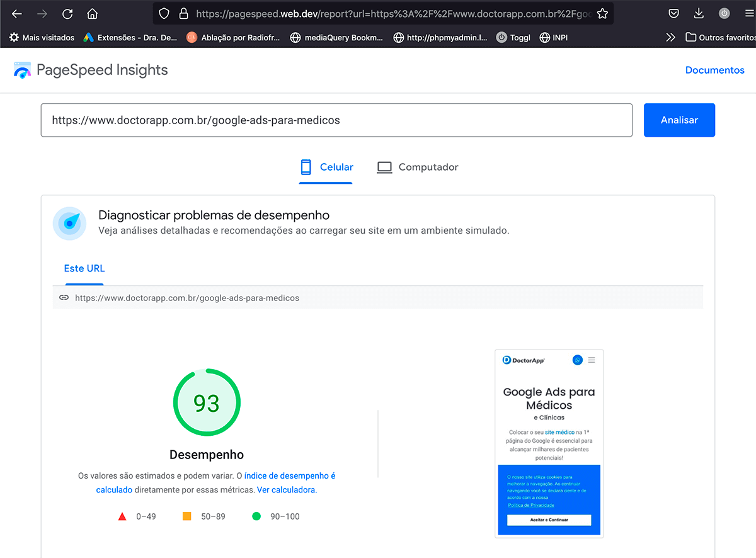Viewport: 756px width, 558px height.
Task: Click the blue diagnose performance gauge icon
Action: coord(69,224)
